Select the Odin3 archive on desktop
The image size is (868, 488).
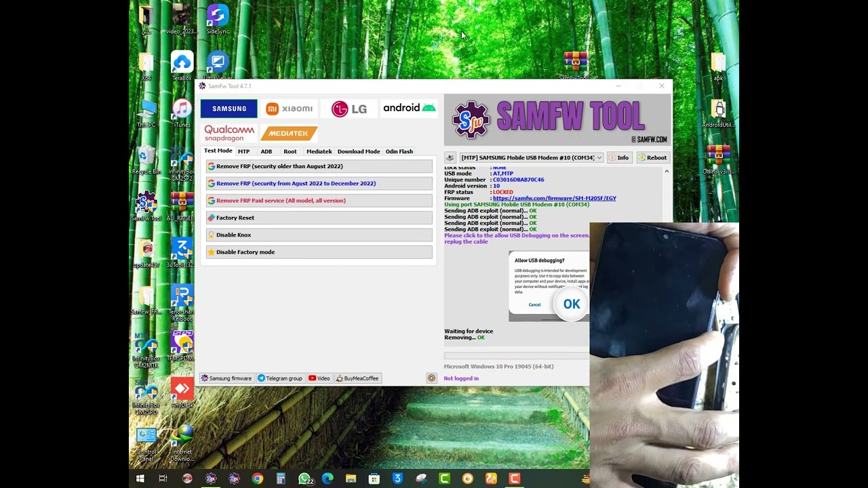718,160
